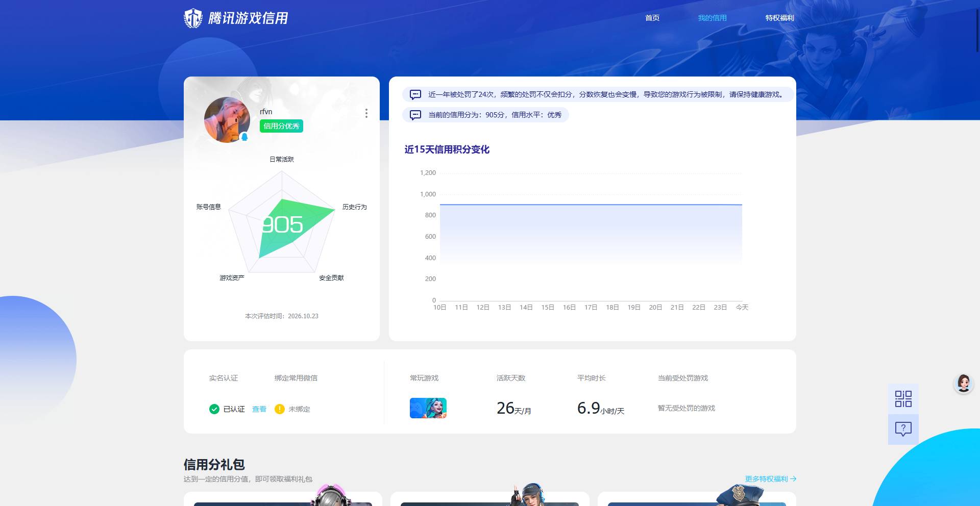Click the 游戏资产 radar axis label
The width and height of the screenshot is (980, 506).
tap(232, 277)
